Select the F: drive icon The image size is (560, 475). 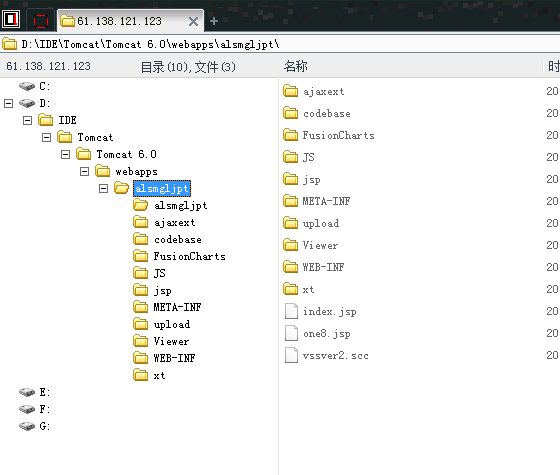click(x=27, y=409)
